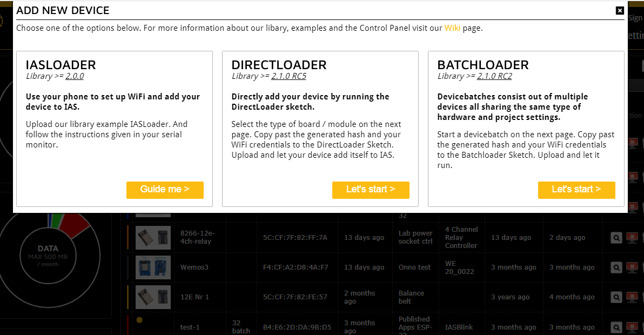Open the DirectLoader library 2.1.0 RC5 link
The width and height of the screenshot is (644, 335).
click(x=289, y=76)
